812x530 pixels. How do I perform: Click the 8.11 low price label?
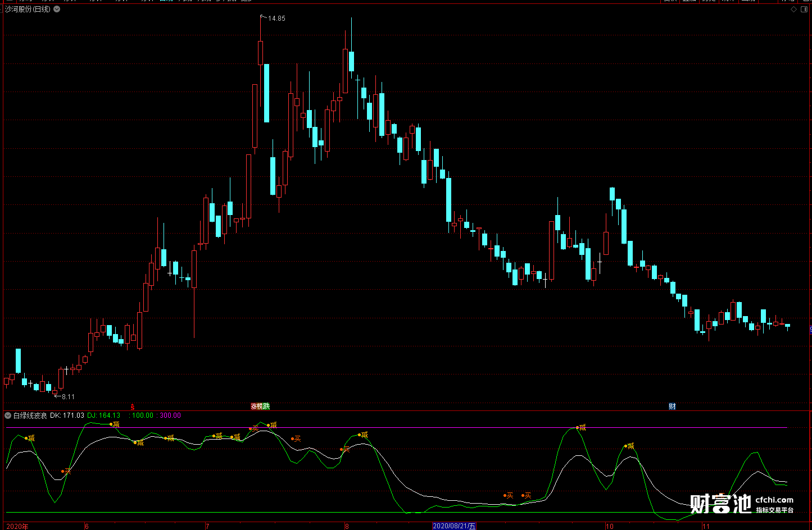click(x=68, y=397)
